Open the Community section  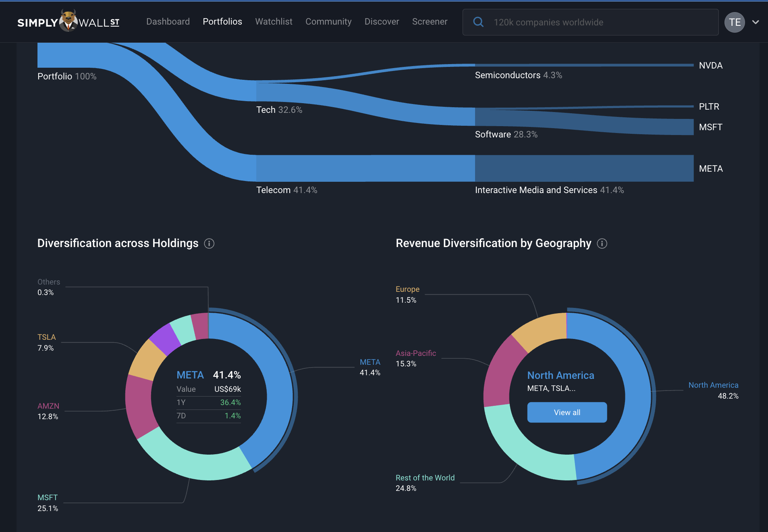(328, 22)
